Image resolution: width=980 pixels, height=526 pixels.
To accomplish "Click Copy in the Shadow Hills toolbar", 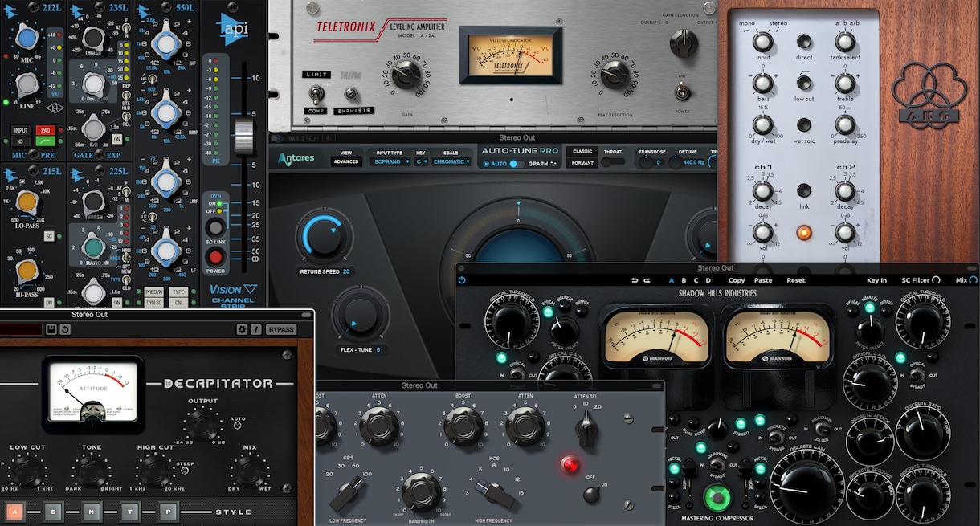I will (x=737, y=280).
